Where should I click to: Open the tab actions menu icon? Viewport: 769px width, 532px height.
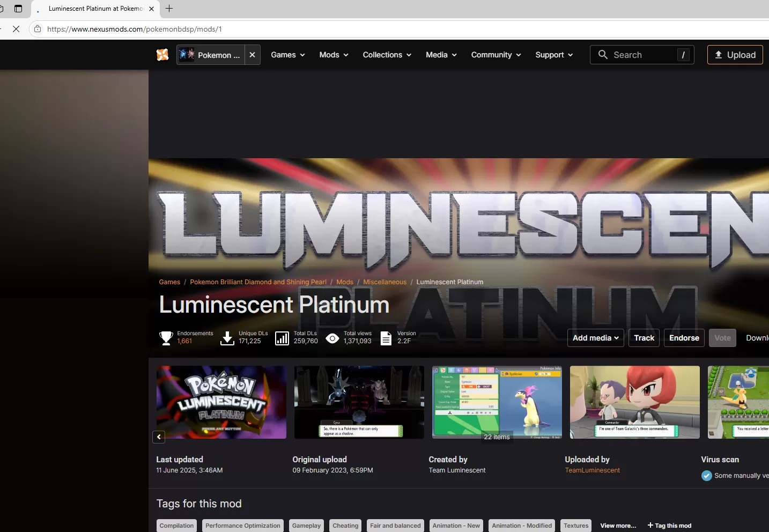(18, 9)
